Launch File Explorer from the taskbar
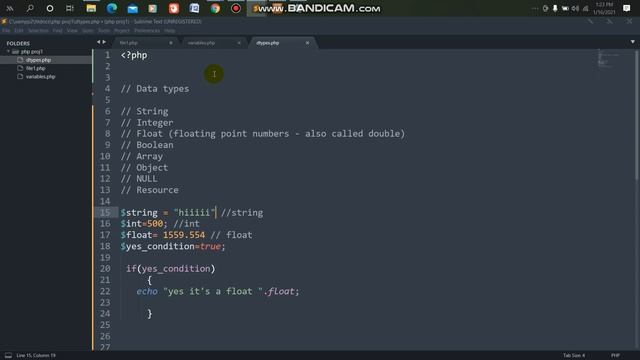The width and height of the screenshot is (640, 360). point(91,8)
